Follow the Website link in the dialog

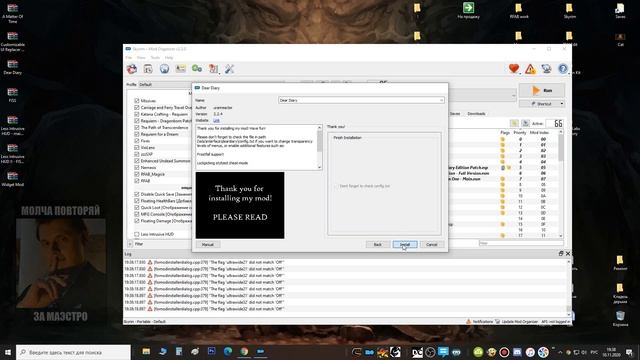pyautogui.click(x=216, y=120)
